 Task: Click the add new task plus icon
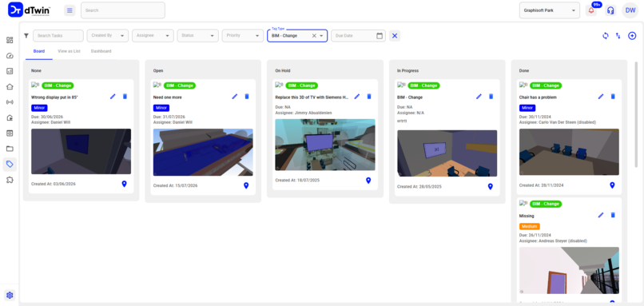click(632, 36)
